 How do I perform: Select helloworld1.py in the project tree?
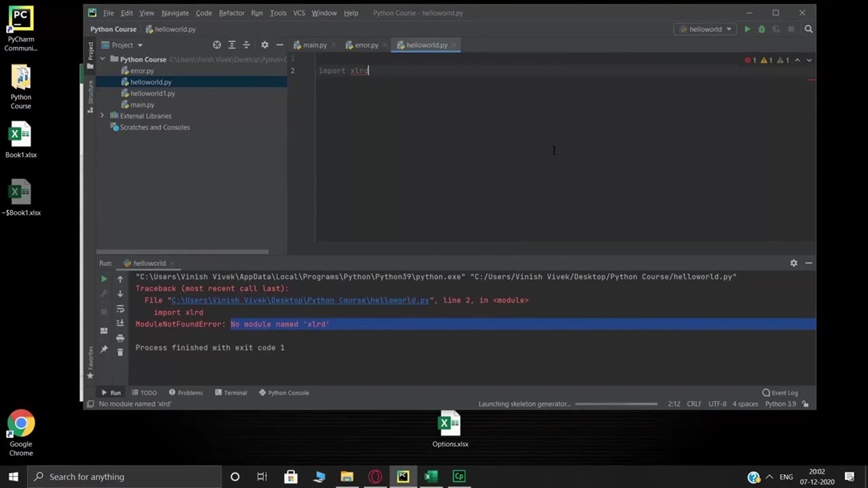153,94
